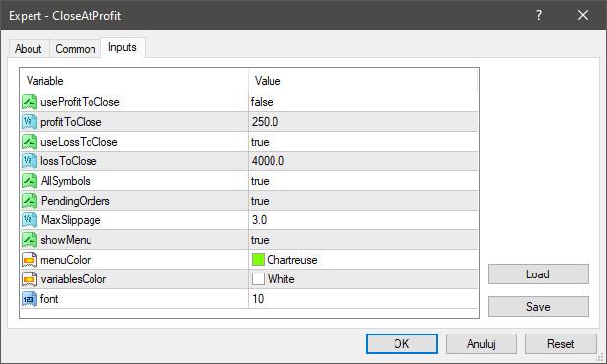Click the White color name text

(281, 279)
